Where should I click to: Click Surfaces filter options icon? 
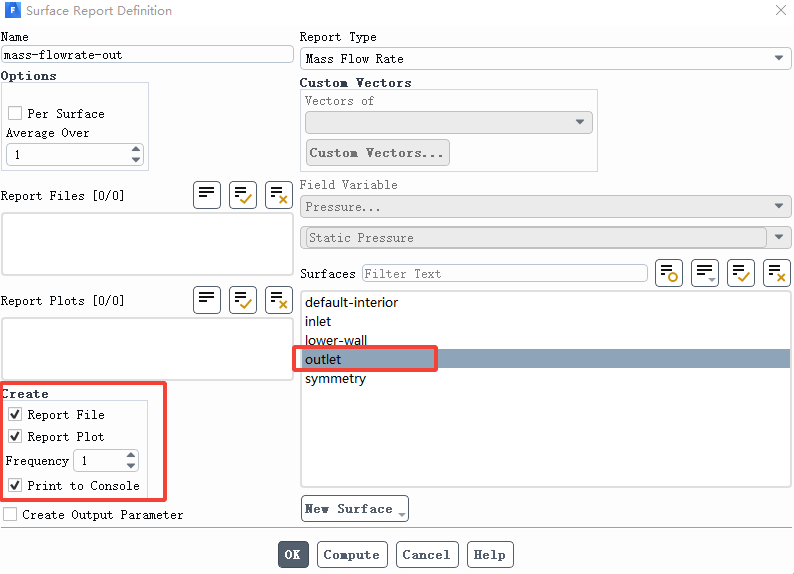669,273
